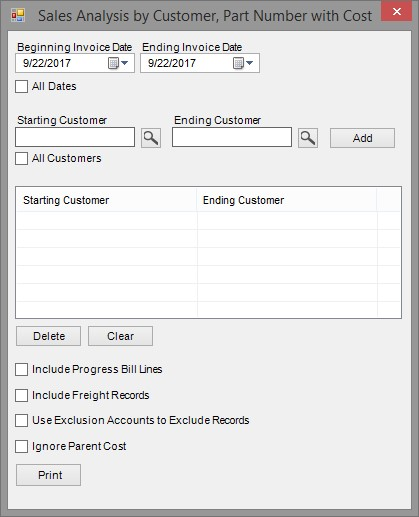This screenshot has height=517, width=419.
Task: Click the application icon in title bar
Action: tap(18, 15)
